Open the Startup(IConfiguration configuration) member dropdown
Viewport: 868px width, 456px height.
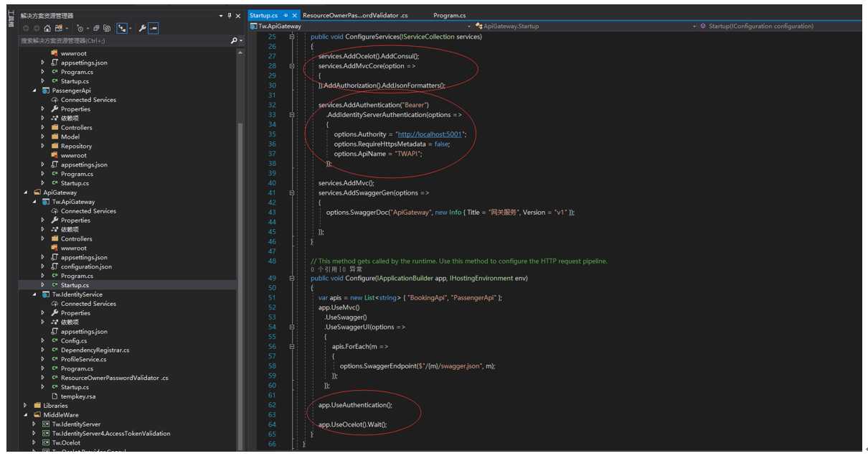coord(780,26)
